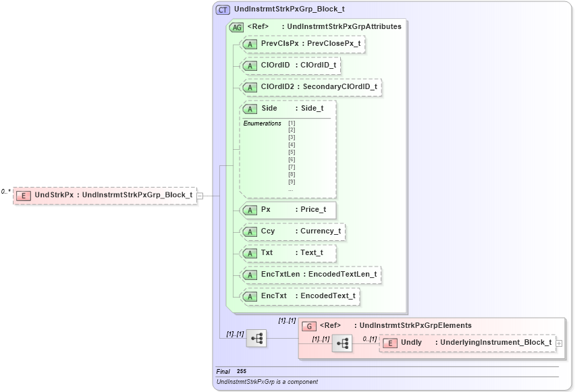Click the A icon next to Px : Price_t

[x=249, y=210]
